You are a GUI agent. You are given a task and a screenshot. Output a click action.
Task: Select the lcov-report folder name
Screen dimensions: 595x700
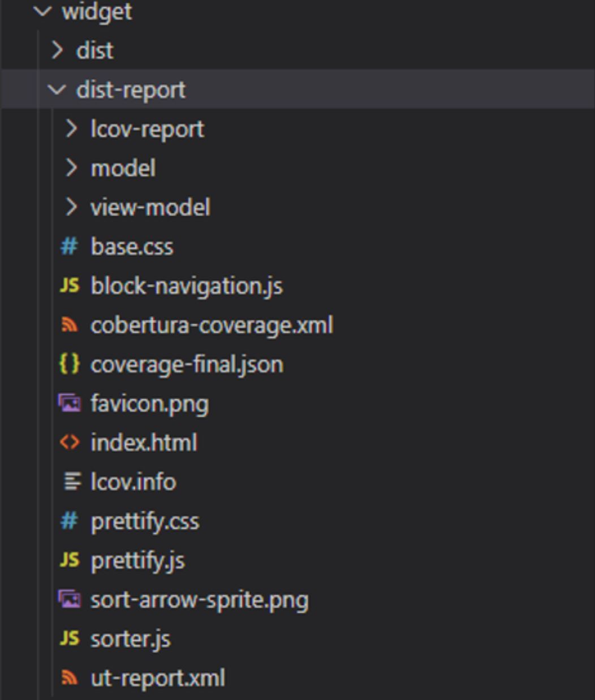(147, 130)
